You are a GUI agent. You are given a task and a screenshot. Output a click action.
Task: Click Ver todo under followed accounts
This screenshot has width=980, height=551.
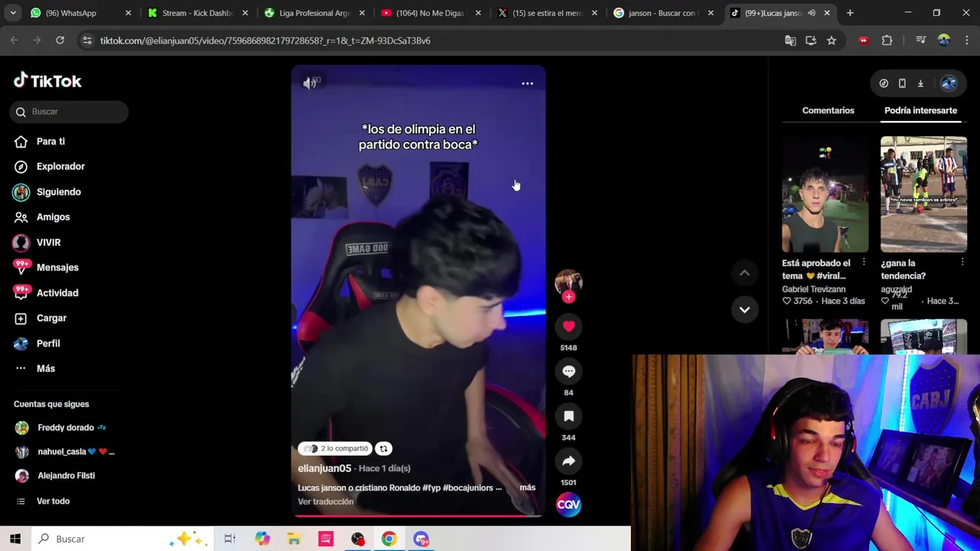[53, 501]
